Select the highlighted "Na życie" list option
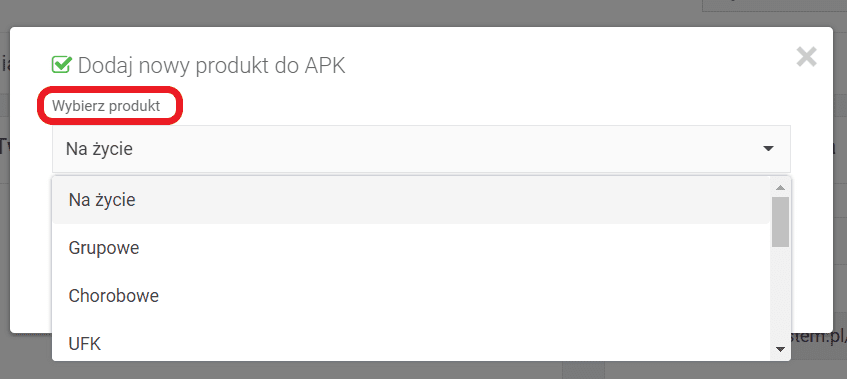The image size is (847, 379). pyautogui.click(x=411, y=200)
